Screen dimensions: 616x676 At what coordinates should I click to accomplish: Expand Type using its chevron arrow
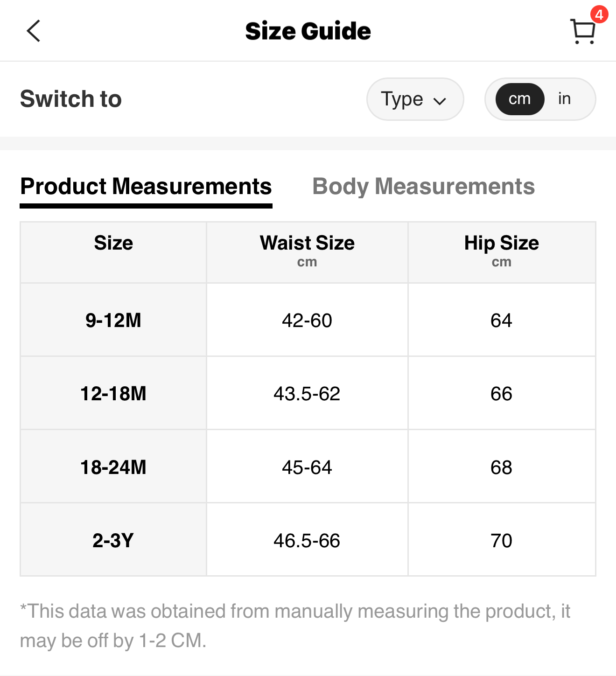click(440, 101)
